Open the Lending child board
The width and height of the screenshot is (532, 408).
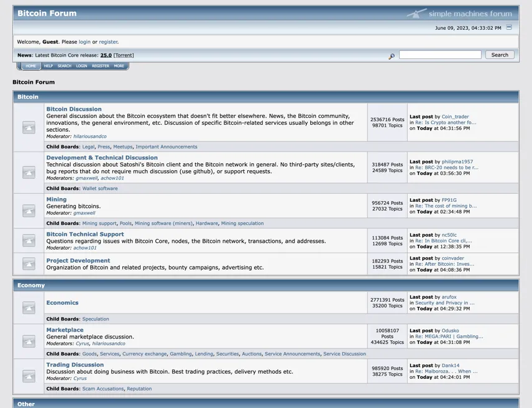[x=204, y=354]
